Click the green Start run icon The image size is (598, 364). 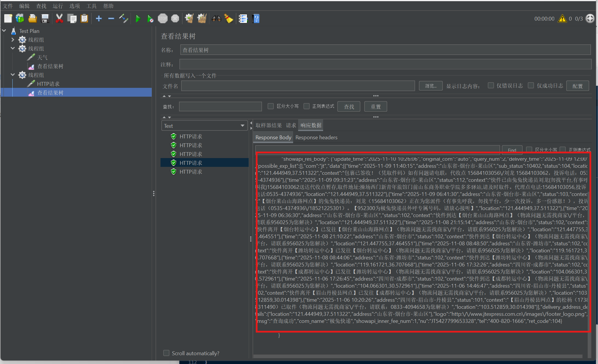(138, 19)
